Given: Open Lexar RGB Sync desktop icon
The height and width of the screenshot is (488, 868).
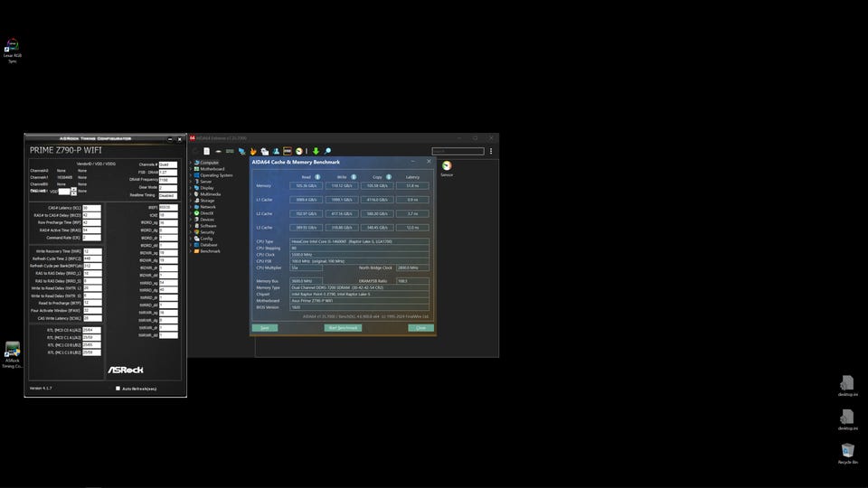Looking at the screenshot, I should click(12, 51).
